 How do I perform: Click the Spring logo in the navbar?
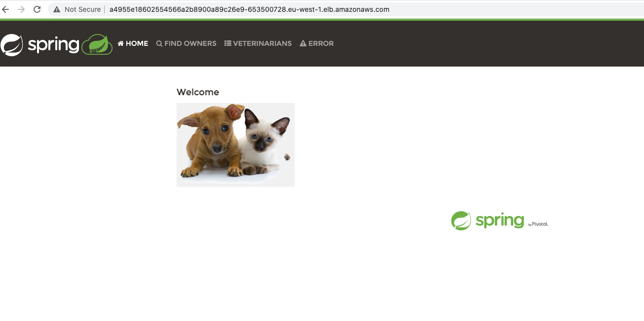click(40, 45)
